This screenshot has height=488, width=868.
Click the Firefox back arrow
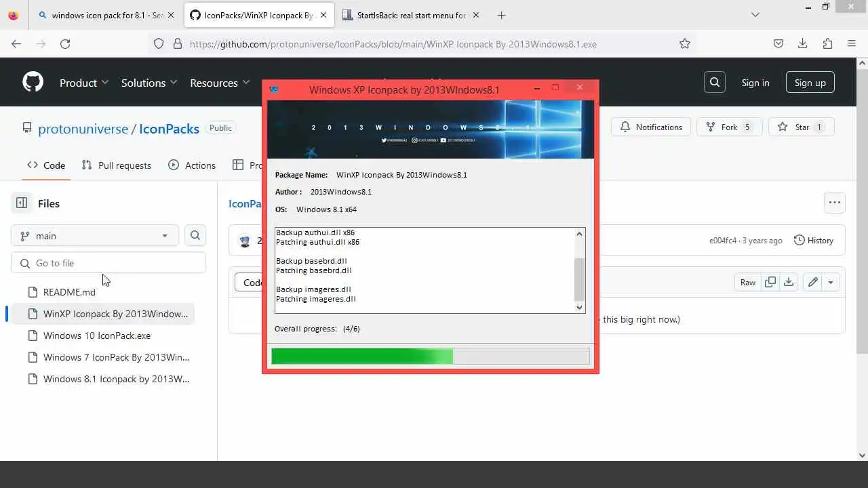tap(16, 43)
